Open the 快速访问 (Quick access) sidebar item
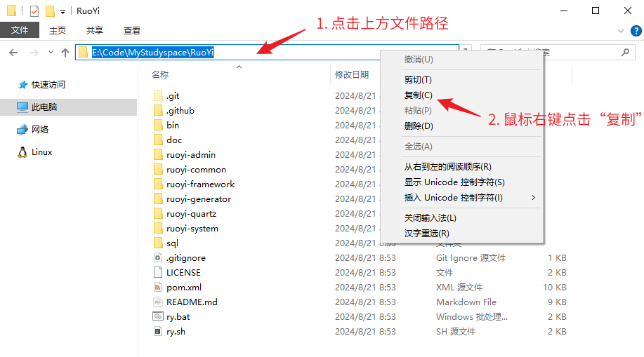This screenshot has height=357, width=644. (x=48, y=85)
